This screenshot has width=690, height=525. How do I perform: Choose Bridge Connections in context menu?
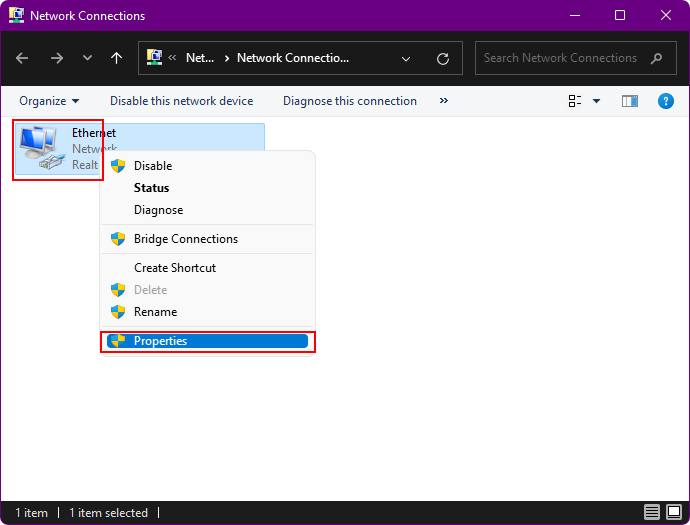coord(185,239)
